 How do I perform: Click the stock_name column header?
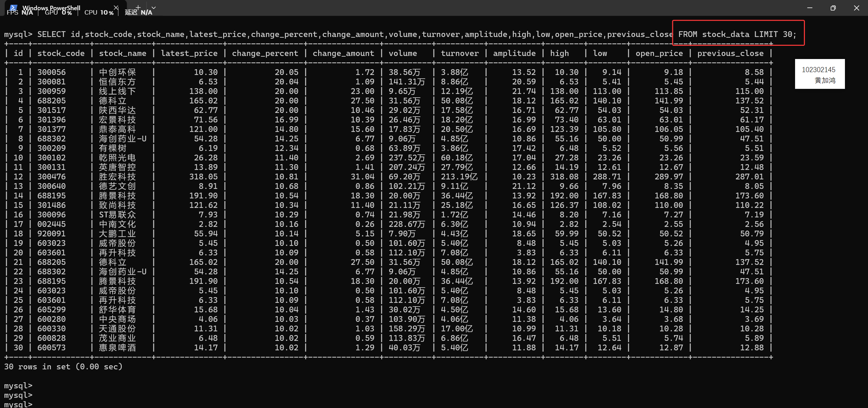click(122, 53)
